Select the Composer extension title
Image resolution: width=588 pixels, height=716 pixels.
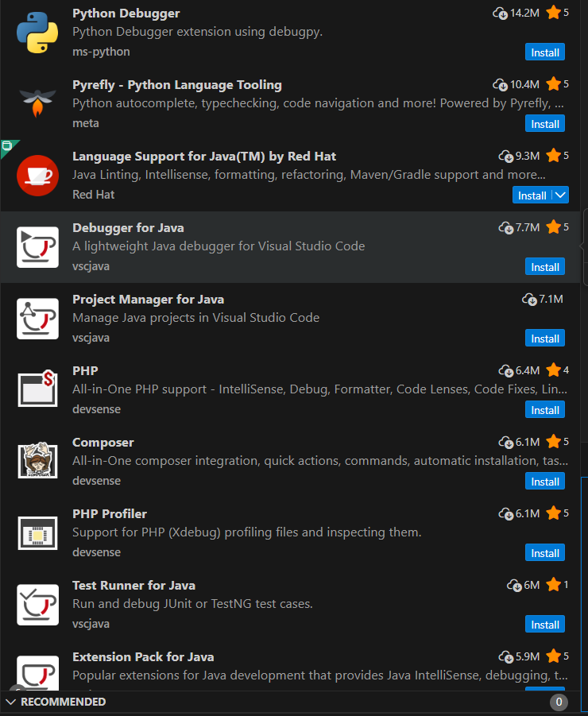pos(103,443)
